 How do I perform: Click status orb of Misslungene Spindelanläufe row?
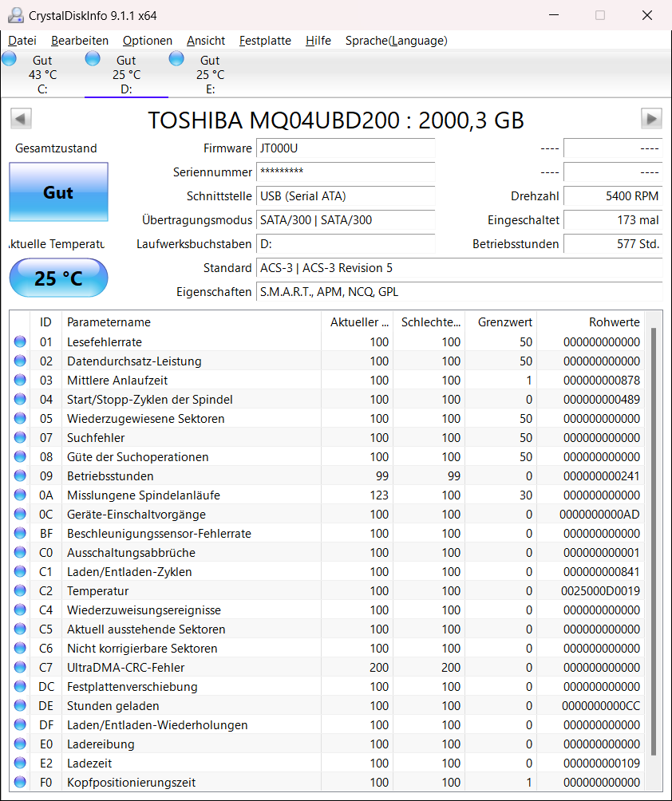click(20, 495)
